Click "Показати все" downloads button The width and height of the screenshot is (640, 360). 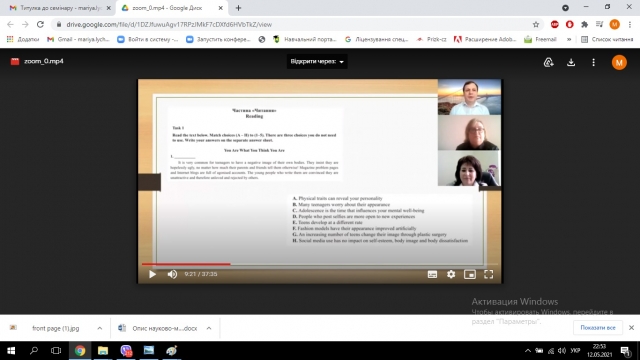[x=598, y=328]
